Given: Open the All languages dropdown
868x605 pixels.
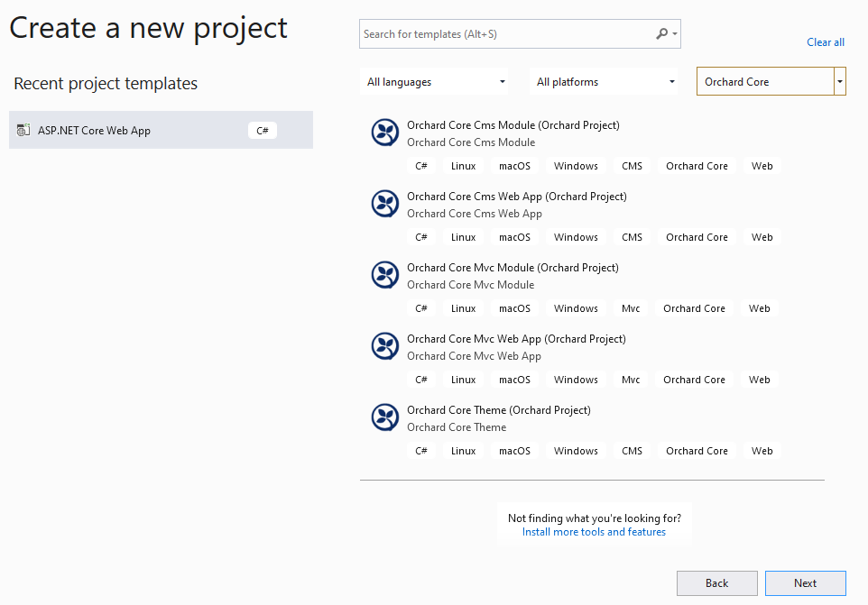Looking at the screenshot, I should point(434,82).
